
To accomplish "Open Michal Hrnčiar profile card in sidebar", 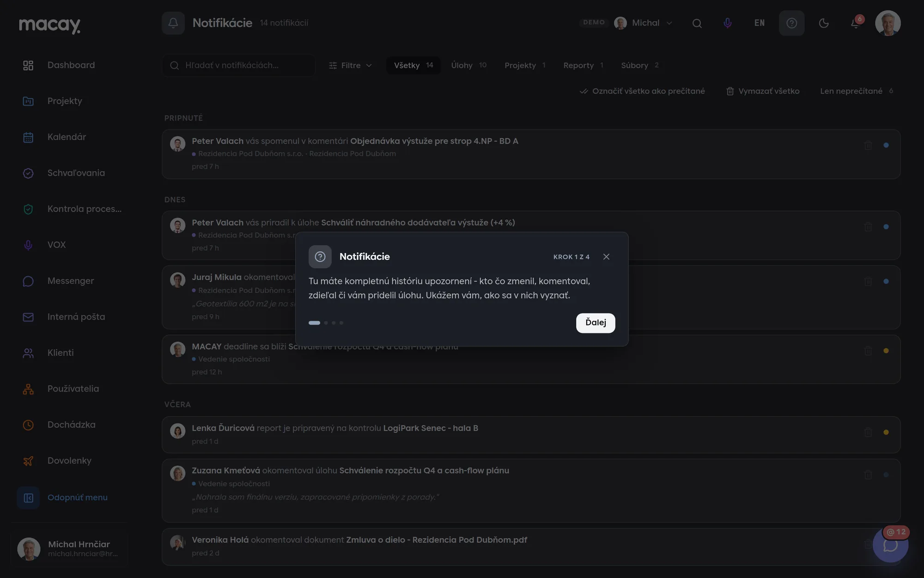I will (69, 549).
